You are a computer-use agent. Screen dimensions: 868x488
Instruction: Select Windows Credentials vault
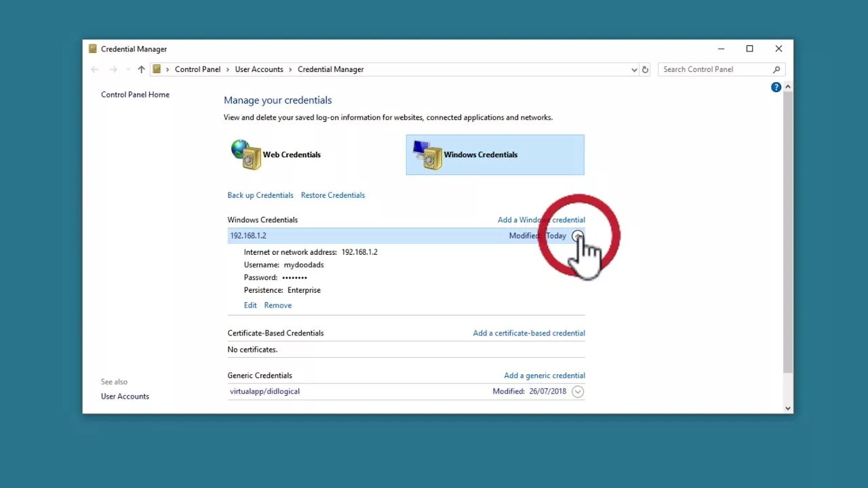(495, 155)
